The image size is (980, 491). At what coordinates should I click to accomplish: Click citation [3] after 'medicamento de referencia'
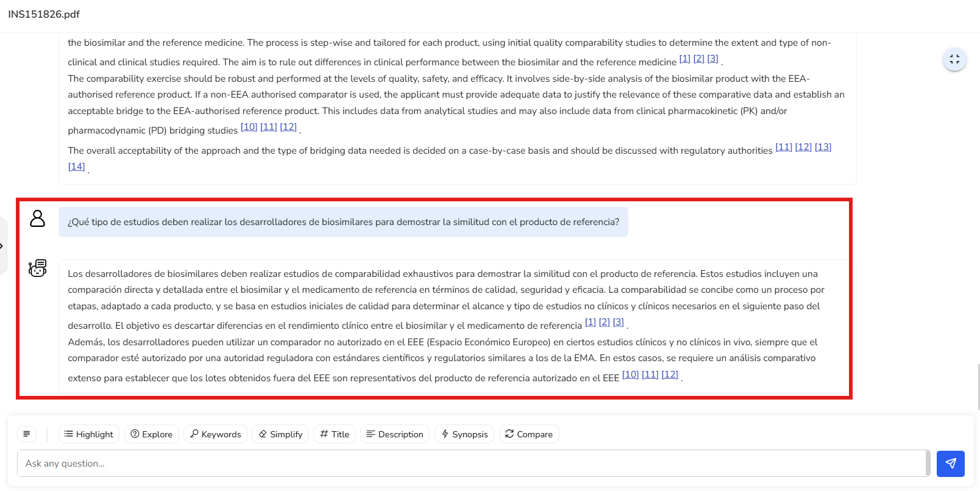618,322
